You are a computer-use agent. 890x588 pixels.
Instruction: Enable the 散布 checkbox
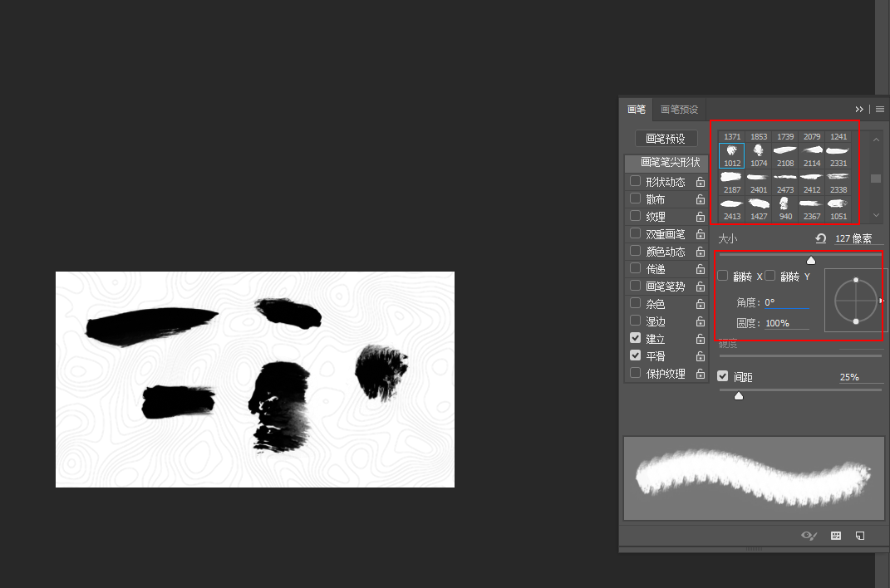click(636, 199)
